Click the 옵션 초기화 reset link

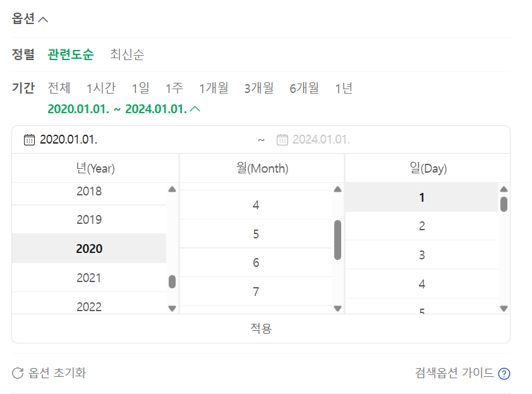tap(57, 373)
